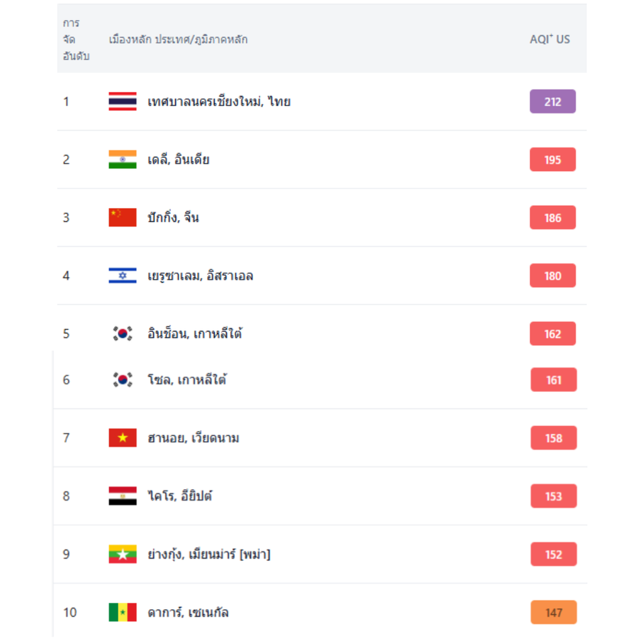Click the Vietnam flag icon
The width and height of the screenshot is (644, 644).
pyautogui.click(x=122, y=438)
